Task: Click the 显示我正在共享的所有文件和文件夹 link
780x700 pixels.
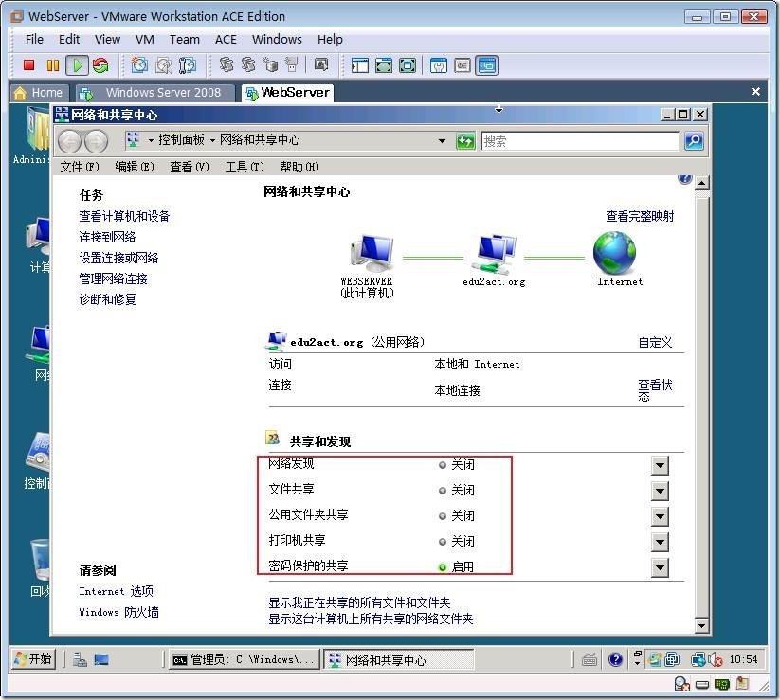Action: pos(359,603)
